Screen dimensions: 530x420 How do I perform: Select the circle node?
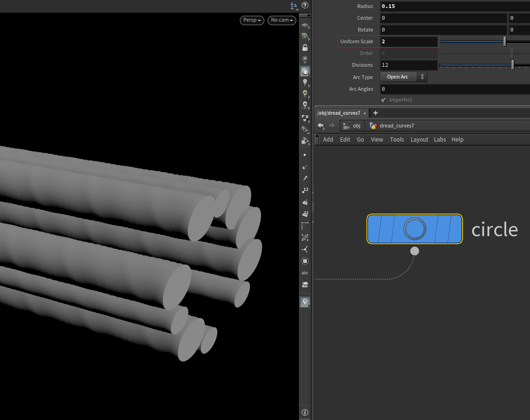(414, 229)
